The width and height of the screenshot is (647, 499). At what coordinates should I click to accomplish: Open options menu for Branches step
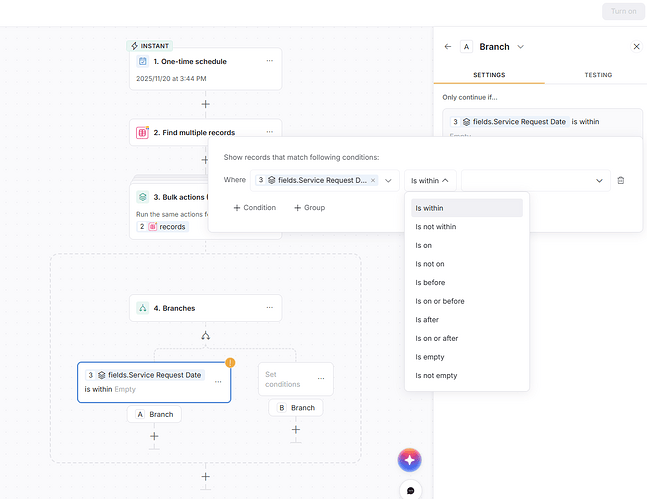click(x=269, y=308)
